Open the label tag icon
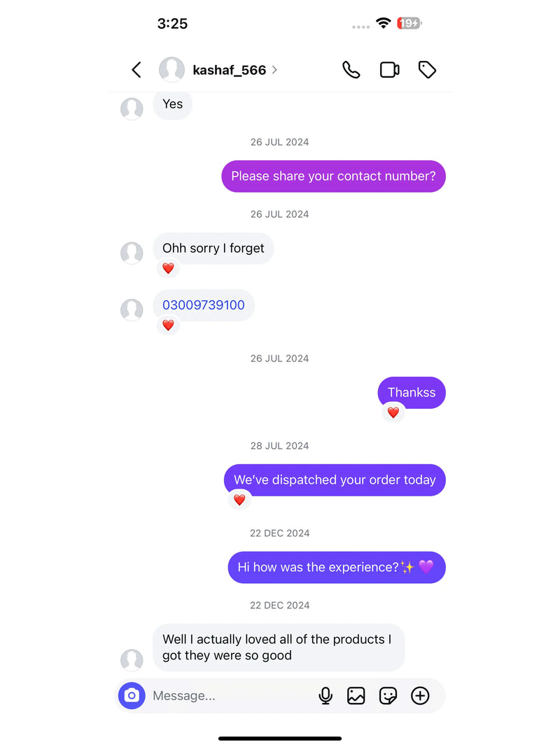This screenshot has width=560, height=747. coord(427,70)
